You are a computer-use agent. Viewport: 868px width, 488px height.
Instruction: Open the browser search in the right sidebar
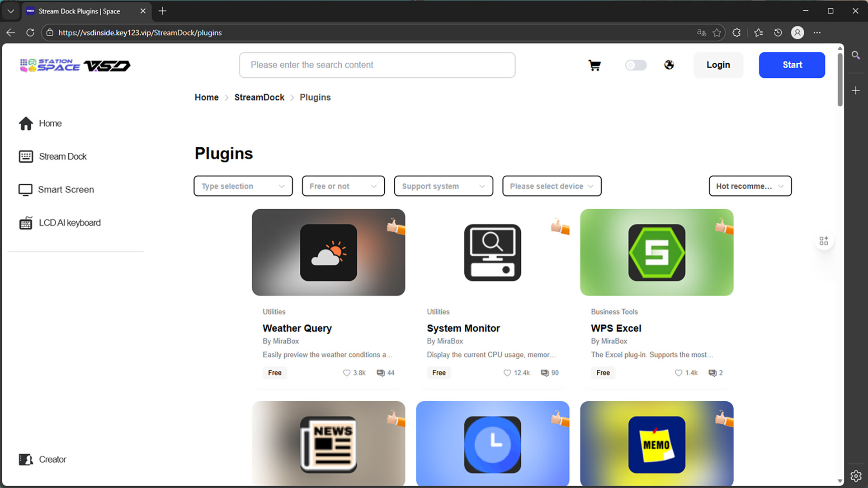[856, 55]
